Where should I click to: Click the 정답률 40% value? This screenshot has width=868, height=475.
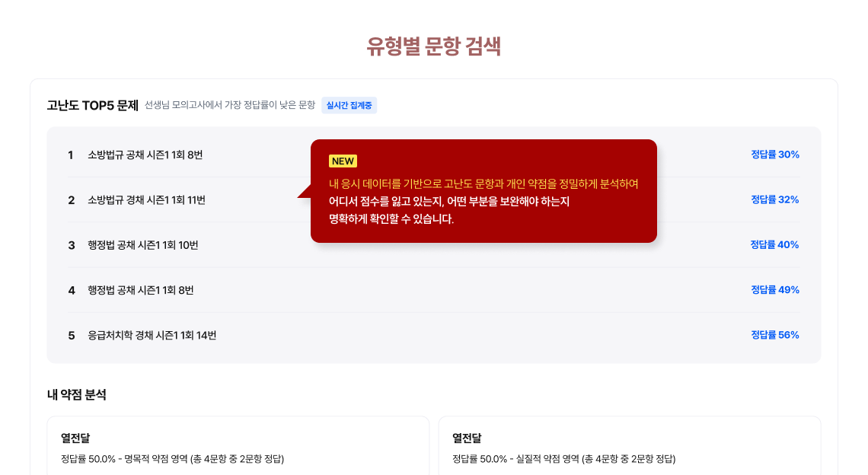tap(774, 244)
